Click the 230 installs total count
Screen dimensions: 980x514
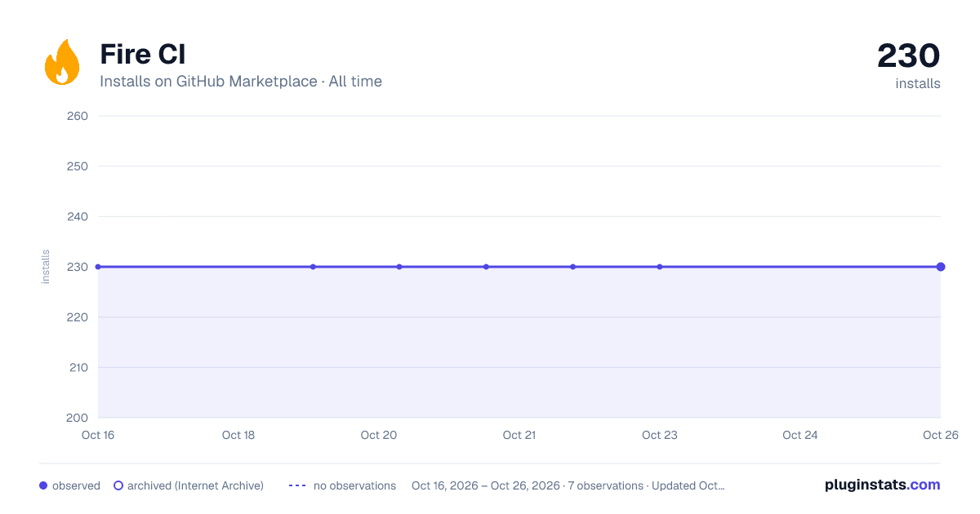[x=909, y=56]
